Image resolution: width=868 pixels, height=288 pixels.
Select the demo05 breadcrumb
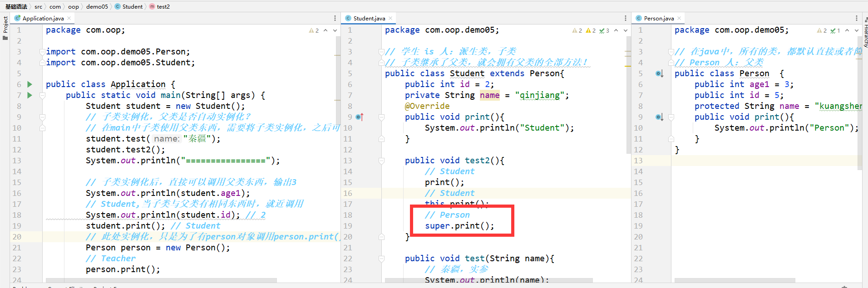click(97, 6)
